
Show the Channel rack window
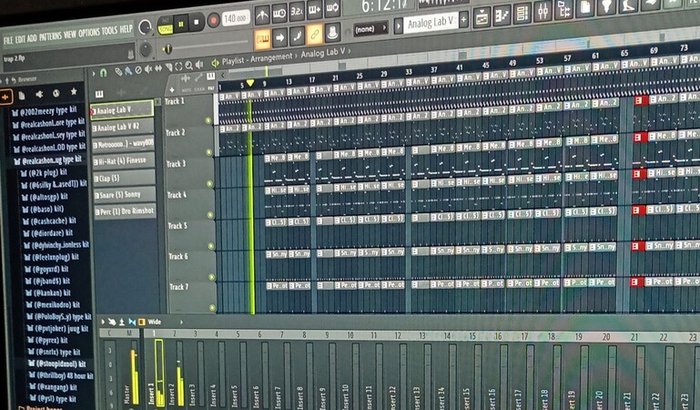pyautogui.click(x=522, y=14)
